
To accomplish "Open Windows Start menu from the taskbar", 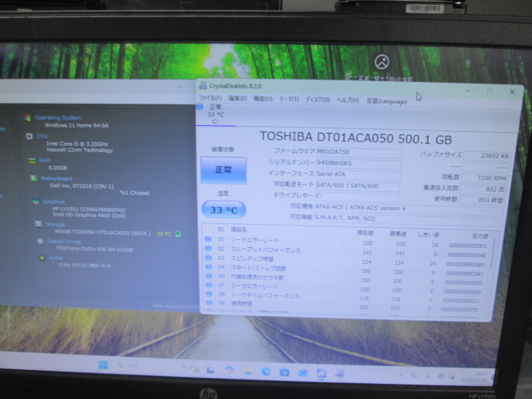I will 103,365.
